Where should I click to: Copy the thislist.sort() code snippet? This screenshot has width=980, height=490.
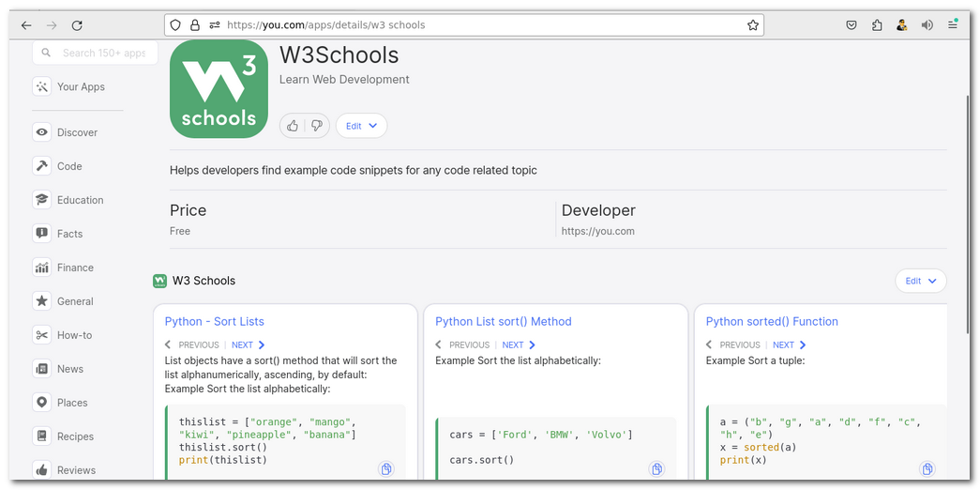386,468
